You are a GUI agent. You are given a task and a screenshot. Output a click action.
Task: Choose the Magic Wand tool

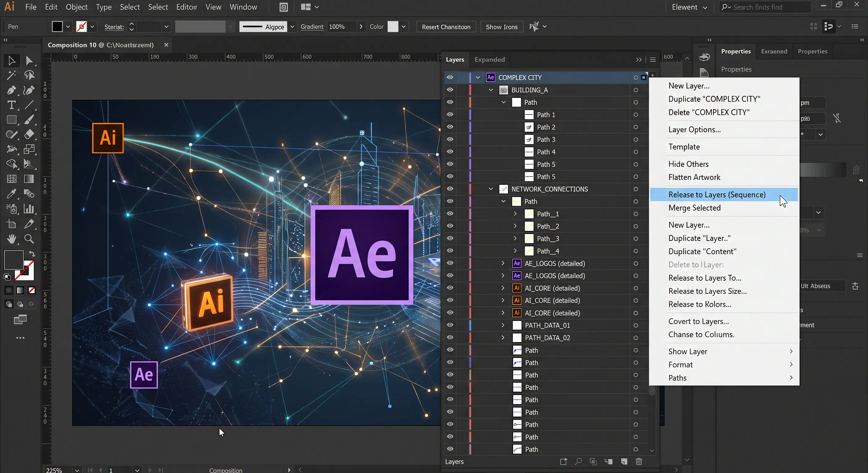click(x=11, y=75)
